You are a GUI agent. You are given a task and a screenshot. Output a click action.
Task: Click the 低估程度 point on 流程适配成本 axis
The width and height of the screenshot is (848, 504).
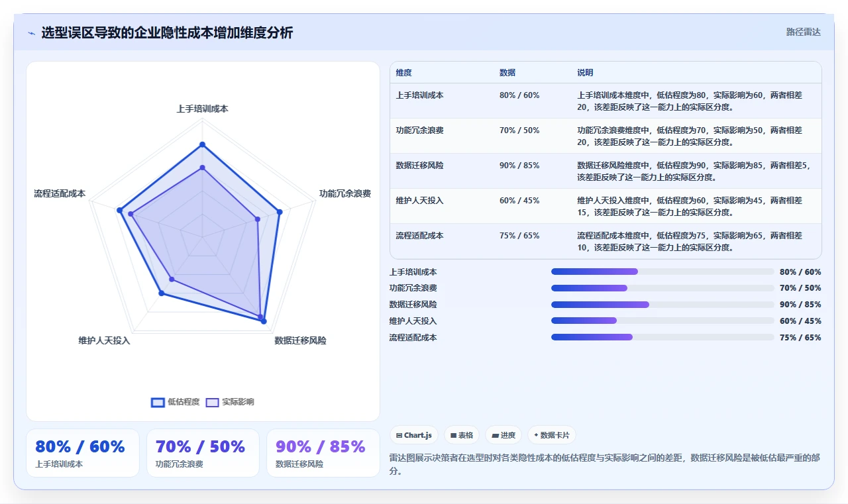click(x=119, y=211)
